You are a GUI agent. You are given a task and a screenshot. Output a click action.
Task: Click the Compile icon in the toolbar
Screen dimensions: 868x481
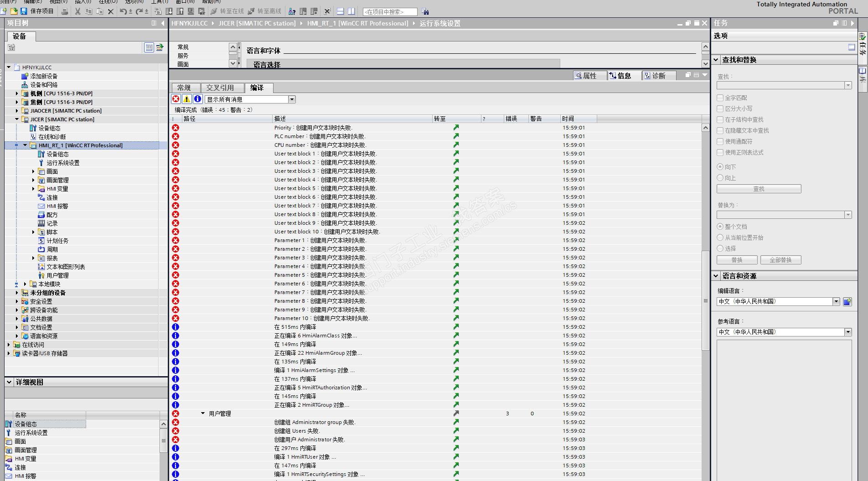(x=158, y=11)
